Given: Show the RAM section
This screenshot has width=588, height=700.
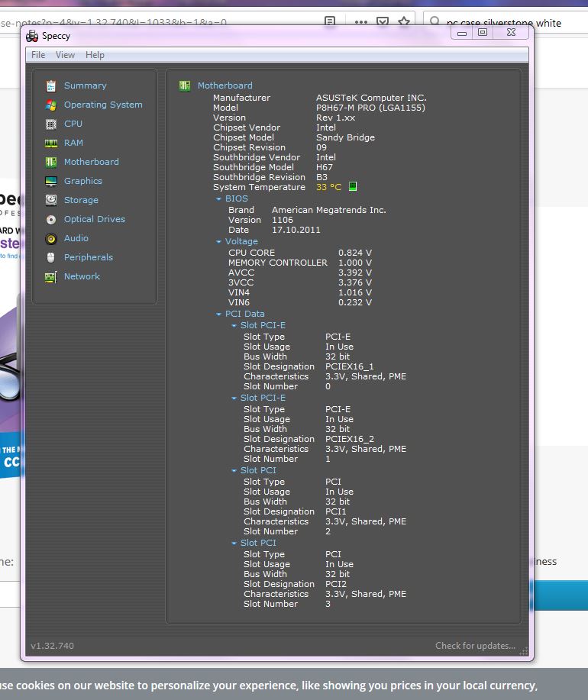Looking at the screenshot, I should point(73,143).
